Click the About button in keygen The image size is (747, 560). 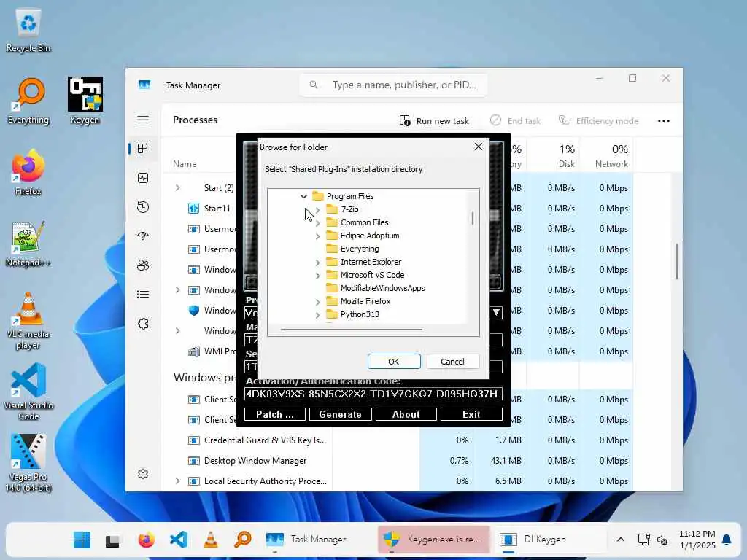406,414
